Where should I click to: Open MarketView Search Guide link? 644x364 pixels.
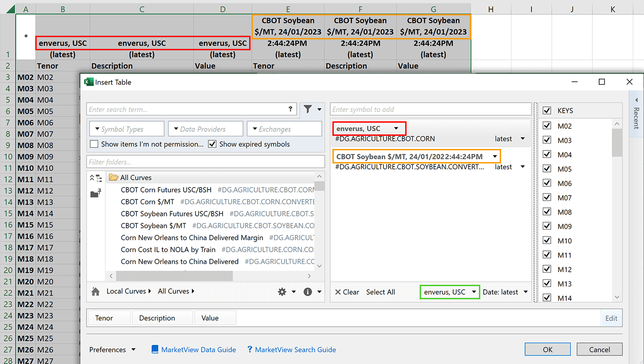point(295,350)
